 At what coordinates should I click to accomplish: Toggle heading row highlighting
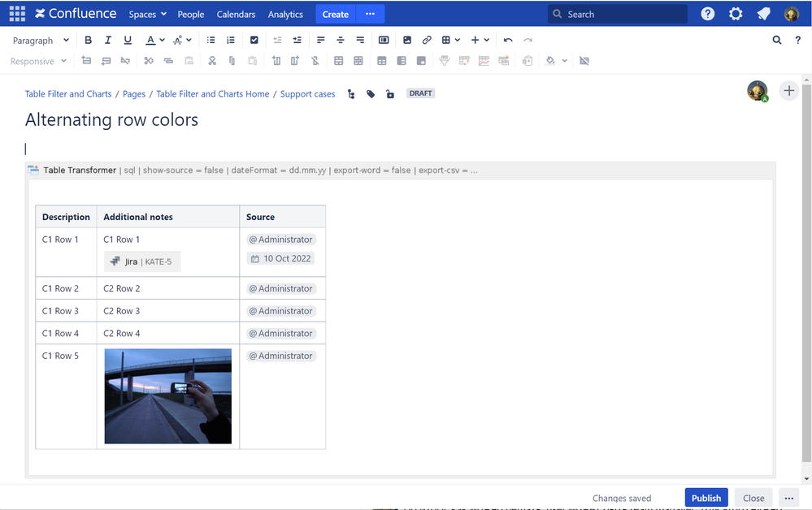[382, 61]
